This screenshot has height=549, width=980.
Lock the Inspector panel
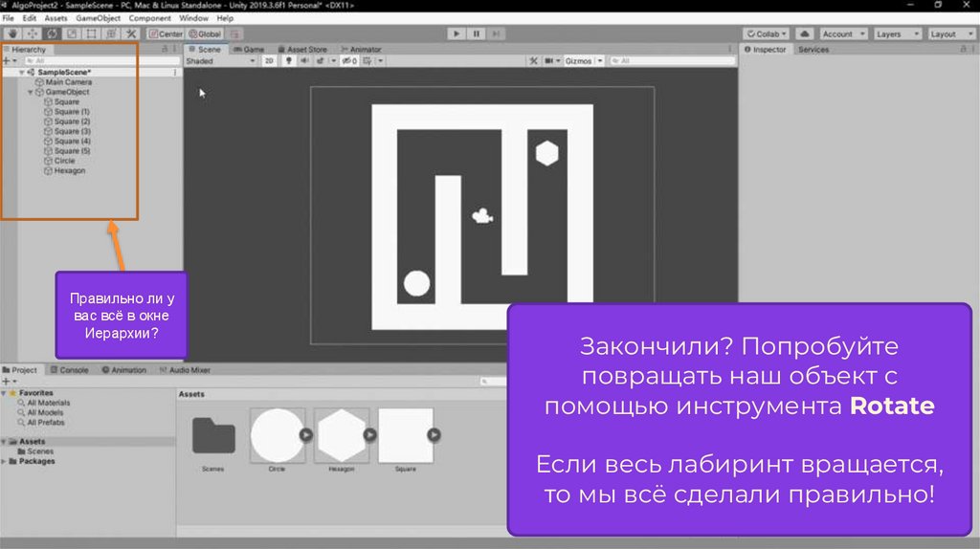pos(963,49)
